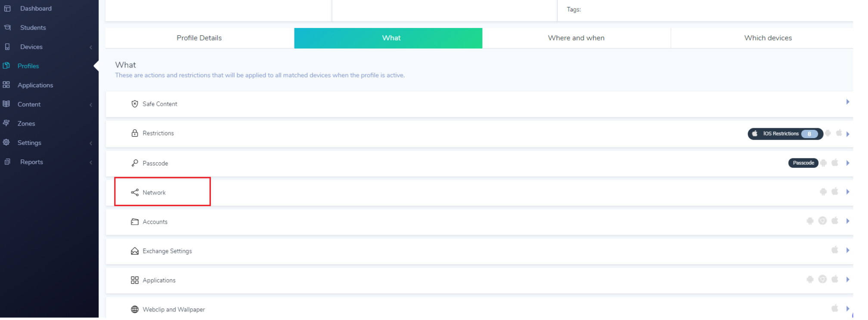Click the key icon beside Passcode

point(135,163)
